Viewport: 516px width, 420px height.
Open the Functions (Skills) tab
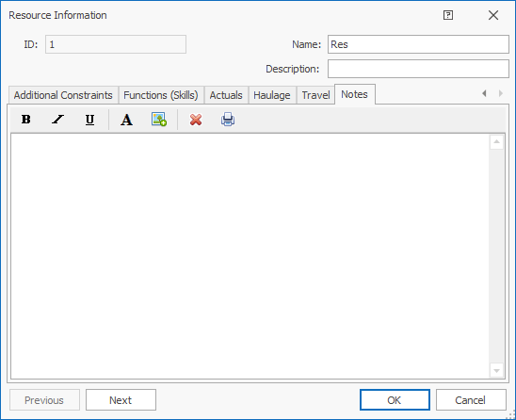pos(161,95)
